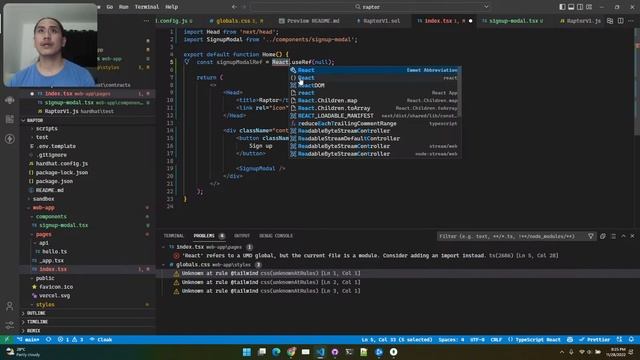Open errors and warnings count in status bar
Screen dimensions: 640x360
coord(70,340)
